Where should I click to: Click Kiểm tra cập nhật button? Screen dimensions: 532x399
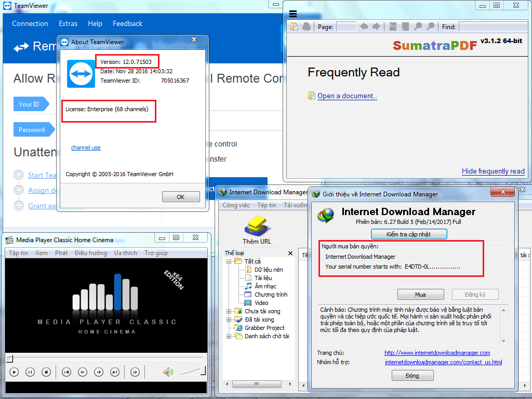409,234
